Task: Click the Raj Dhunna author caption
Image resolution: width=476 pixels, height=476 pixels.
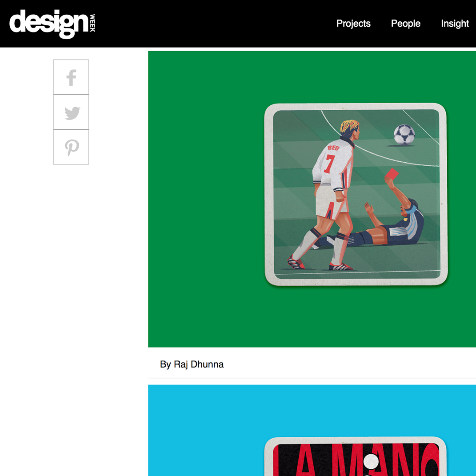Action: point(192,364)
